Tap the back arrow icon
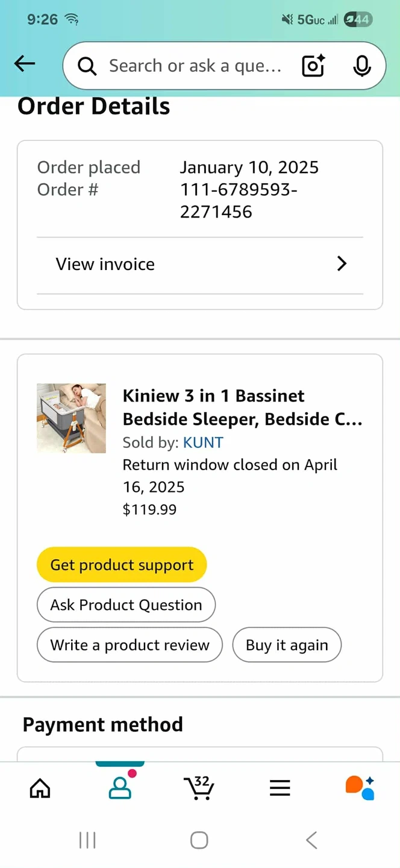The width and height of the screenshot is (400, 868). click(x=25, y=64)
